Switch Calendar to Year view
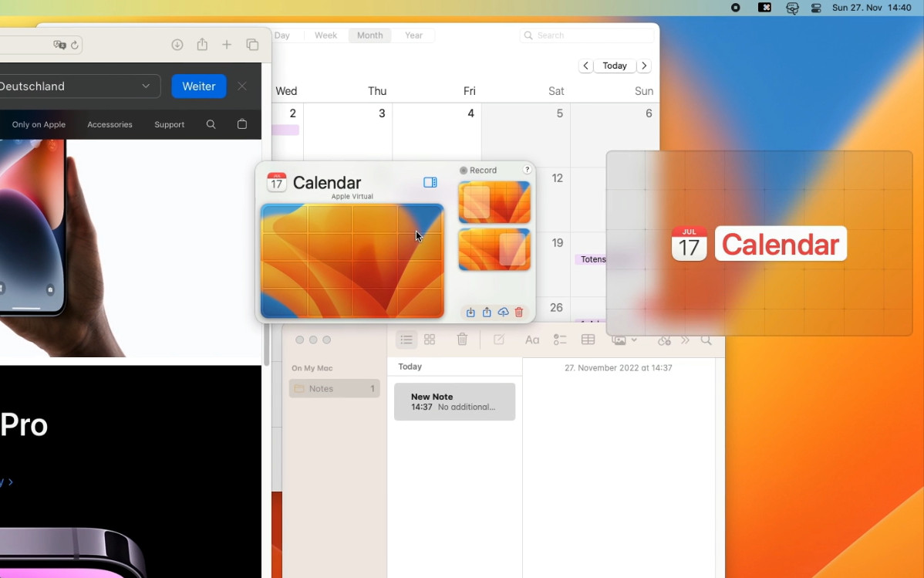 tap(413, 35)
